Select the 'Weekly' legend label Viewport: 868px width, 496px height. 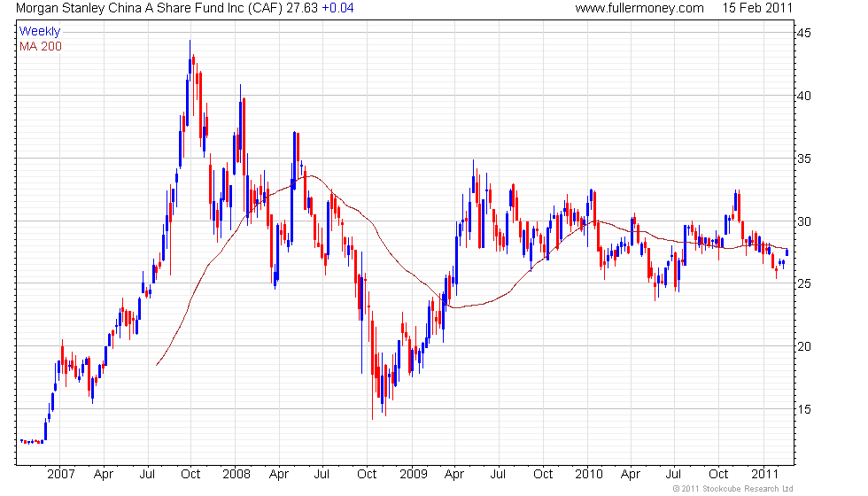click(39, 32)
